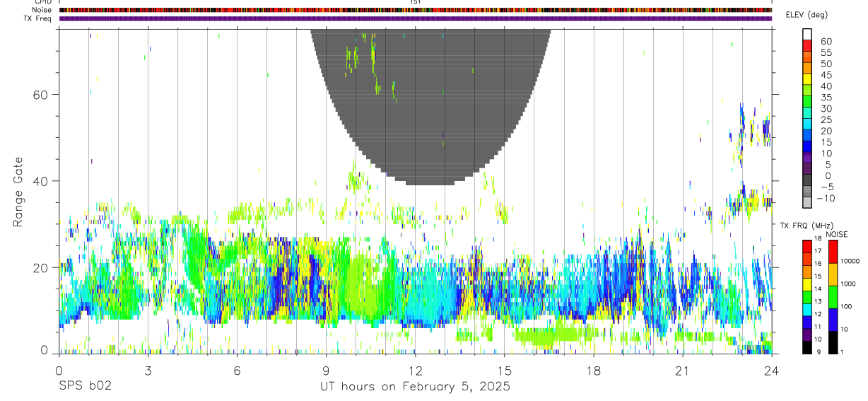
Task: Click the ELEV value label 60
Action: (x=825, y=42)
